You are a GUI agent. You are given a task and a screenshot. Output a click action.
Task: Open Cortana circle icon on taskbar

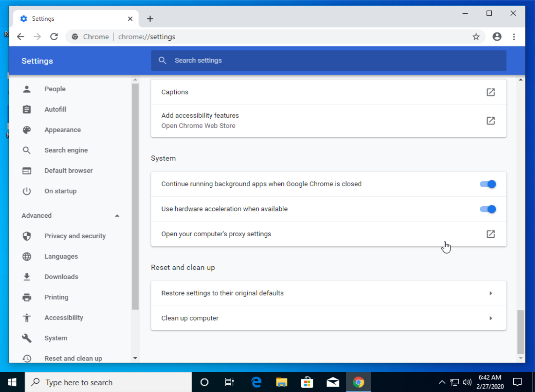(204, 382)
